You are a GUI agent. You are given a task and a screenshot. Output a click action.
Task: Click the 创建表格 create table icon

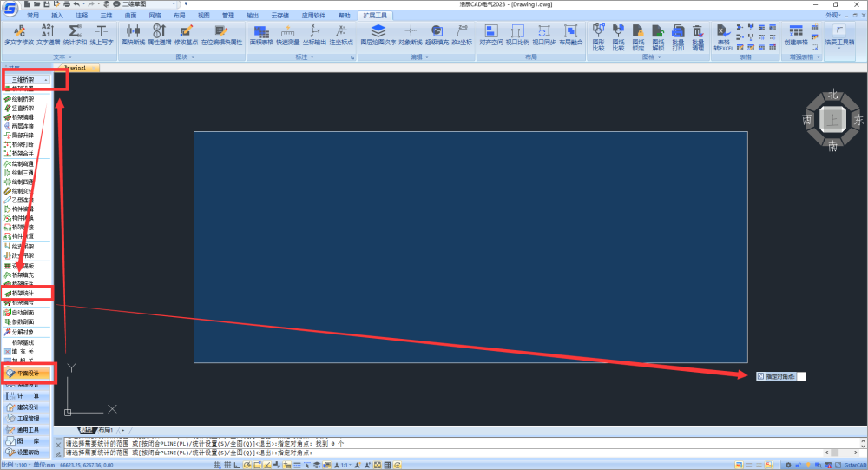[796, 33]
